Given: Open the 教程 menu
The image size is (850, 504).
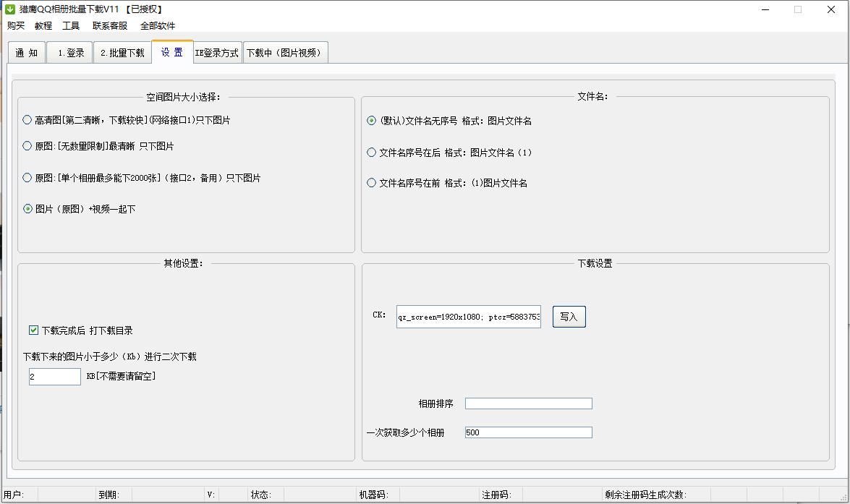Looking at the screenshot, I should tap(43, 25).
